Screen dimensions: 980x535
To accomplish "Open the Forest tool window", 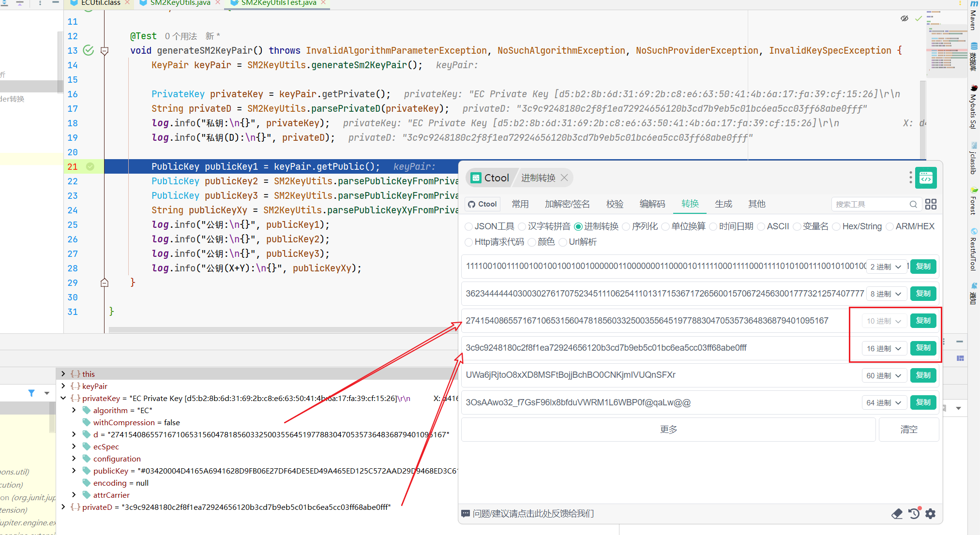I will pyautogui.click(x=974, y=201).
